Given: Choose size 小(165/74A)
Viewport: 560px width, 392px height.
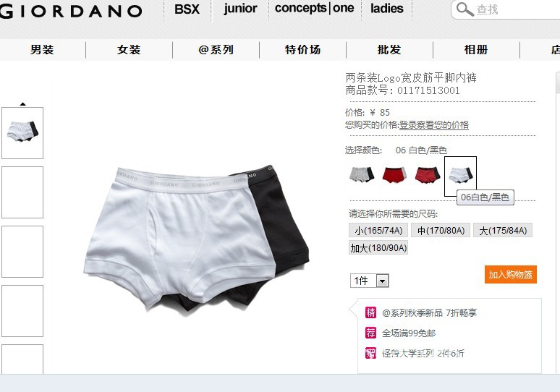Looking at the screenshot, I should pos(378,230).
